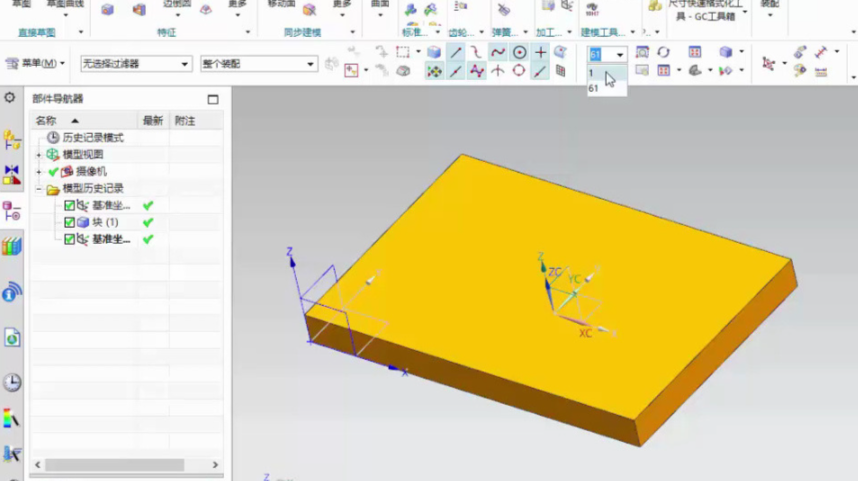
Task: Open the Constraint Navigator sidebar icon
Action: [11, 175]
